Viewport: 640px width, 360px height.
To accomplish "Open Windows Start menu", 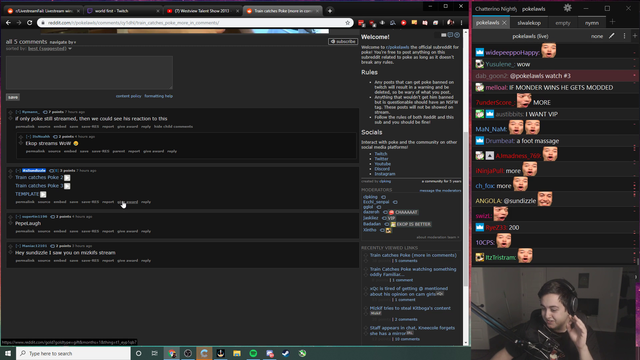I will 8,353.
